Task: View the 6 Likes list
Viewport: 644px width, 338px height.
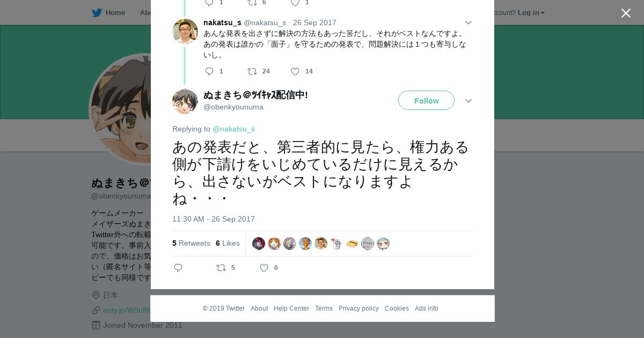Action: 228,243
